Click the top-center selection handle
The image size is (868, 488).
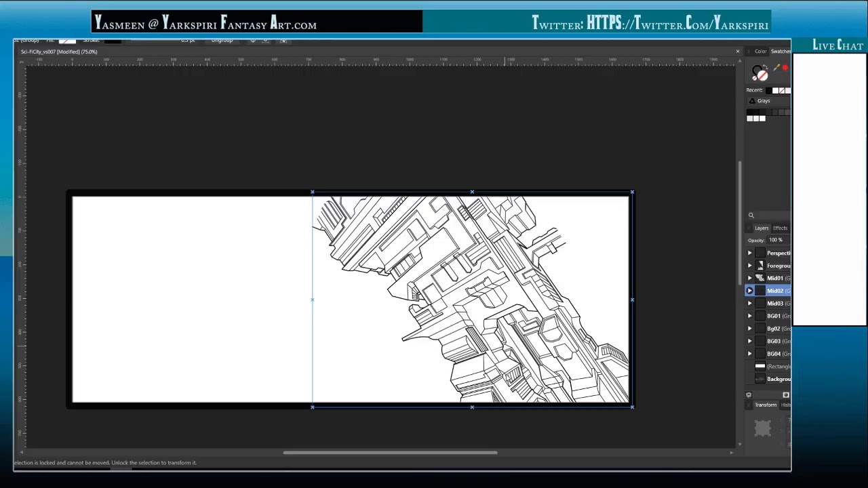(472, 192)
